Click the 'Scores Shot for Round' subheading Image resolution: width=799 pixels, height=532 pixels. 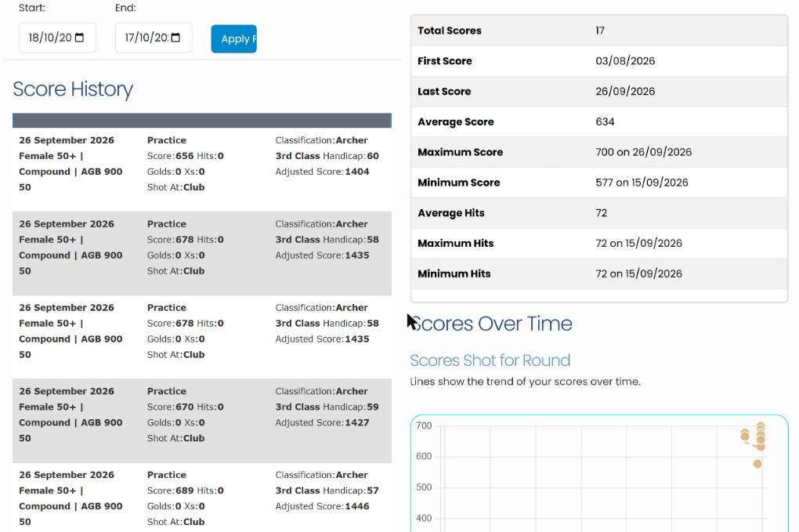(490, 360)
